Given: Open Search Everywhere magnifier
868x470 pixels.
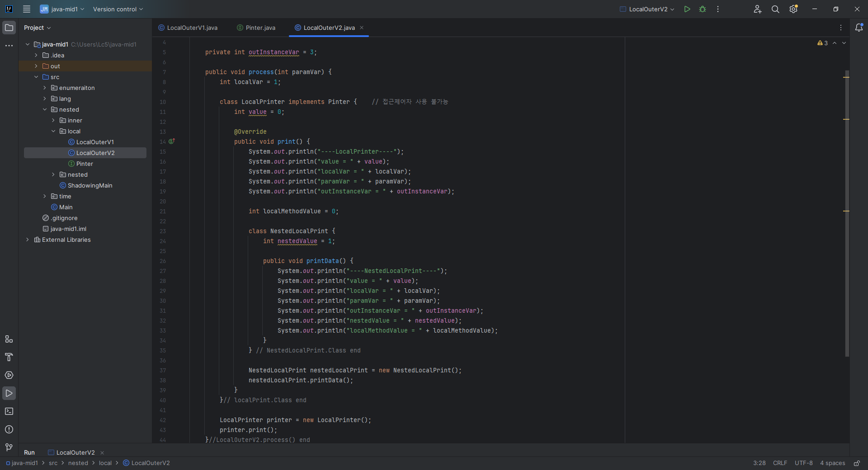Looking at the screenshot, I should 775,9.
